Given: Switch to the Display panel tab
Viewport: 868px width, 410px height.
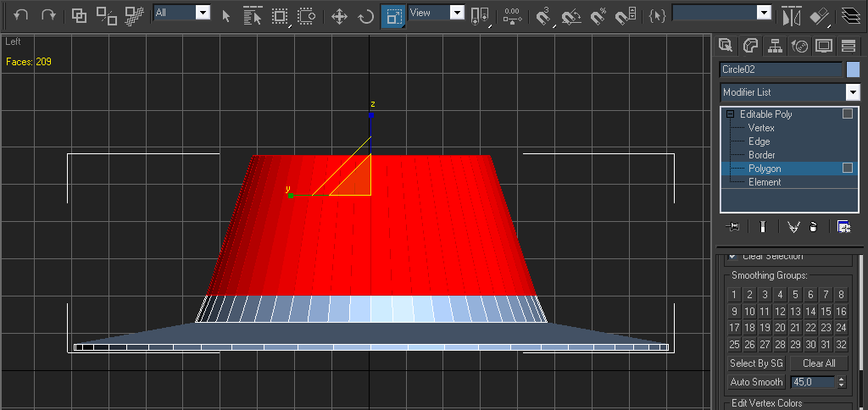Looking at the screenshot, I should (823, 46).
